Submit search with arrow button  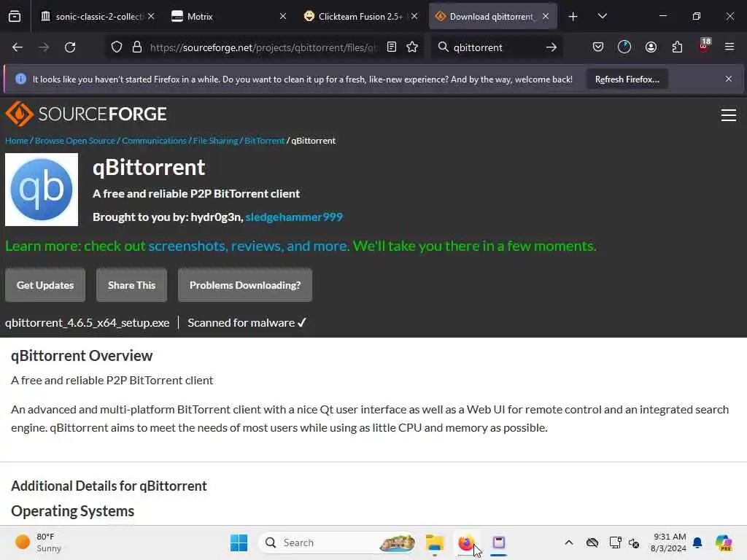click(551, 47)
